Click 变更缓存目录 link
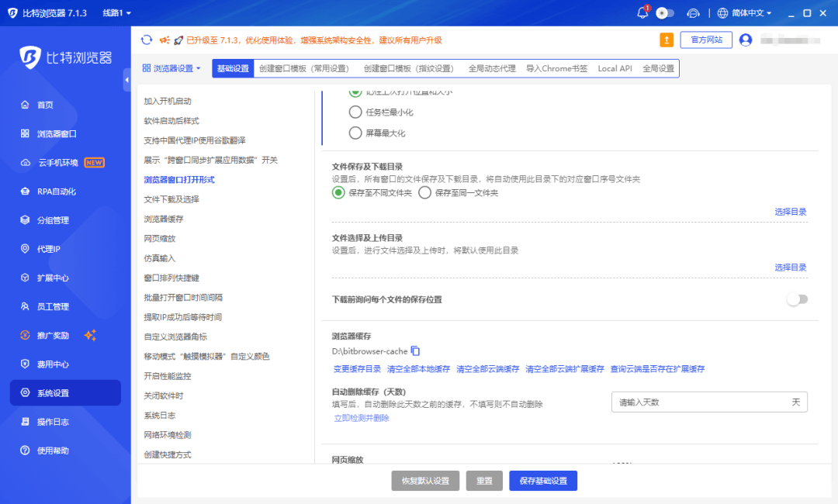Image resolution: width=838 pixels, height=504 pixels. point(357,369)
